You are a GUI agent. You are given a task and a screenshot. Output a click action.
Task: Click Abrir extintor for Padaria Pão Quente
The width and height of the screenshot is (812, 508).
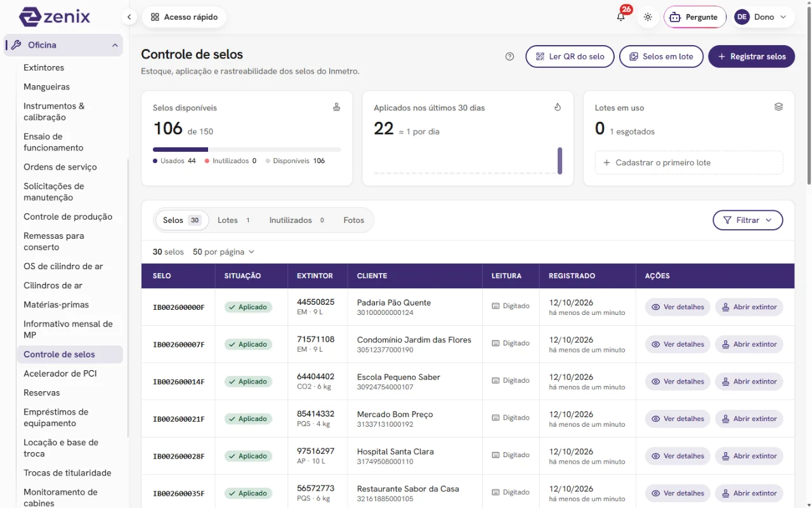tap(749, 307)
